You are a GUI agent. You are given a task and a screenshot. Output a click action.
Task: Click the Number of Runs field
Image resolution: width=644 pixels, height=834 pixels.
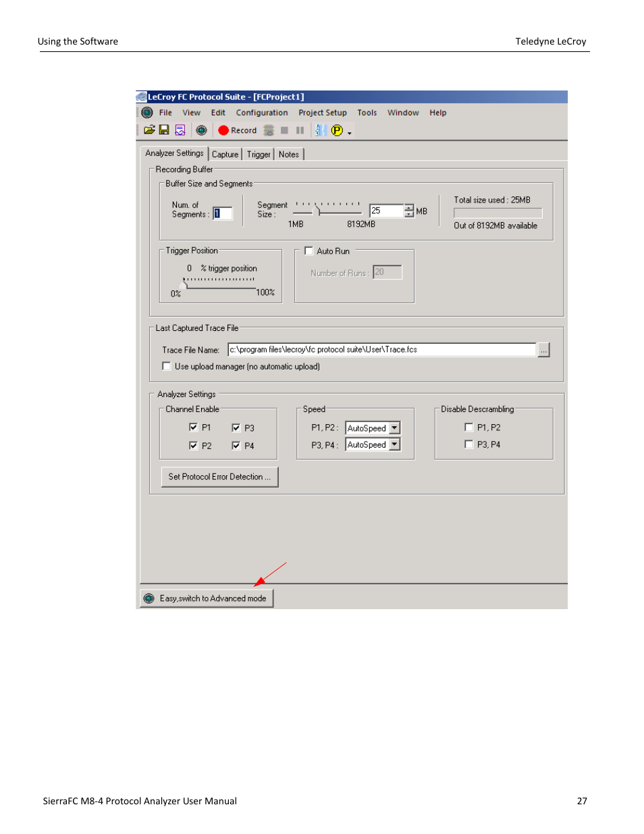(387, 272)
